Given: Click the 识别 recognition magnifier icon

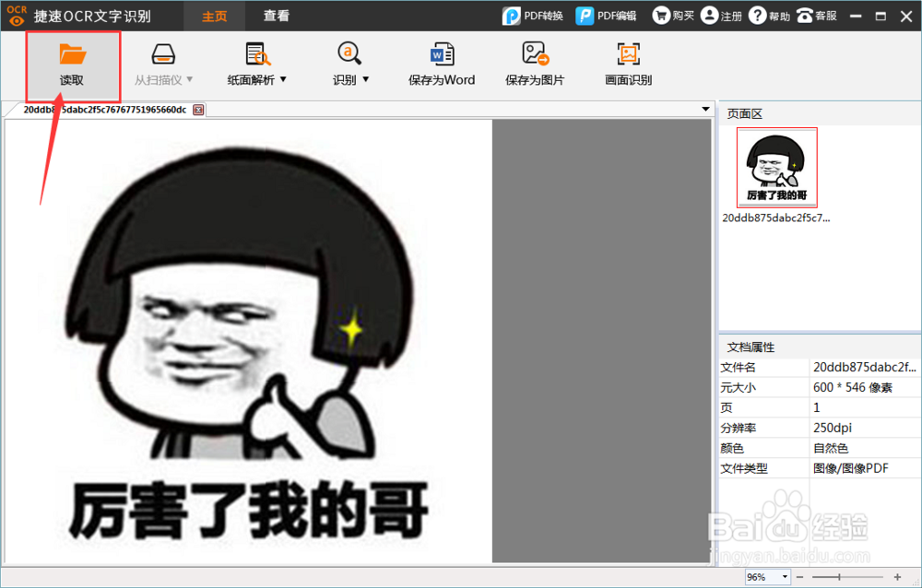Looking at the screenshot, I should tap(350, 53).
